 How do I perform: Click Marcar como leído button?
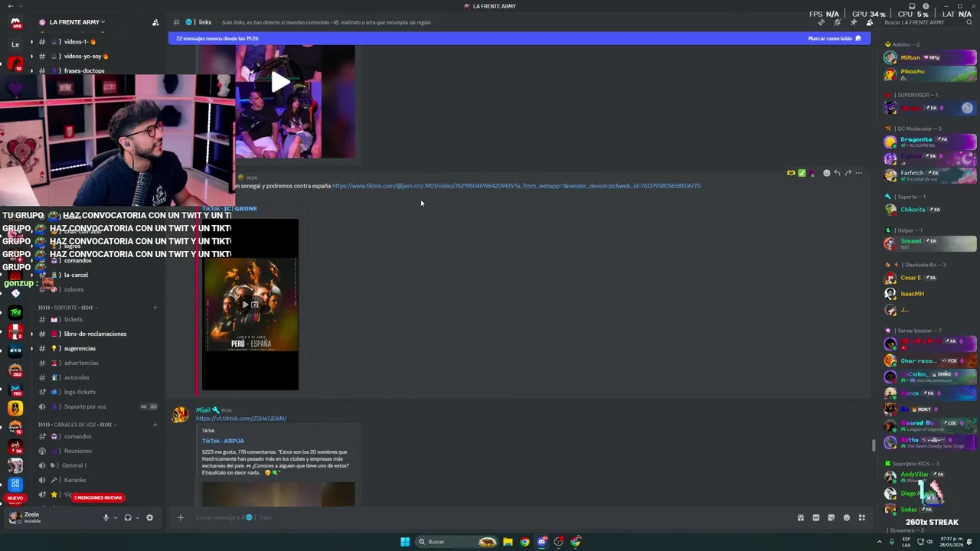coord(834,38)
